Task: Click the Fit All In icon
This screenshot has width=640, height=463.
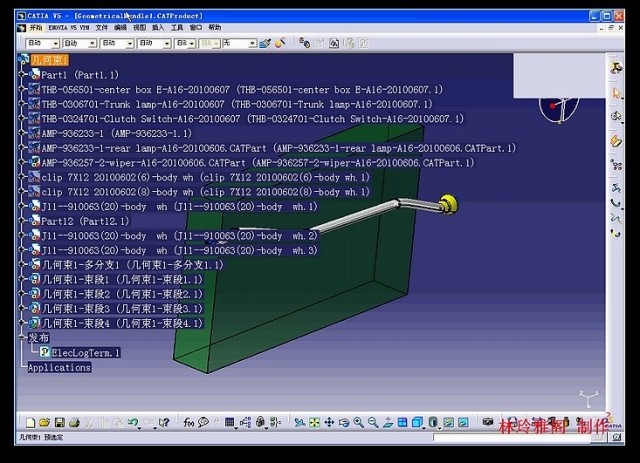Action: click(x=314, y=423)
